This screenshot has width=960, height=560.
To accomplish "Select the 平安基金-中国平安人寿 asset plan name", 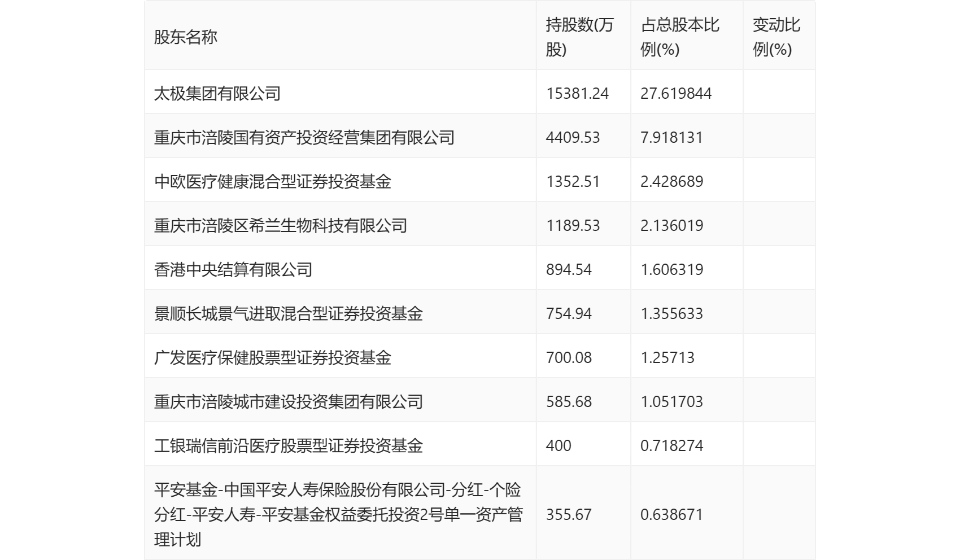I will [339, 514].
